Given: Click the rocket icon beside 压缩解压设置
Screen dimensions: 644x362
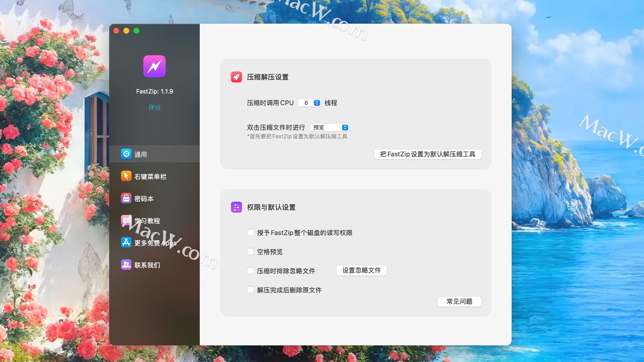Looking at the screenshot, I should [236, 77].
